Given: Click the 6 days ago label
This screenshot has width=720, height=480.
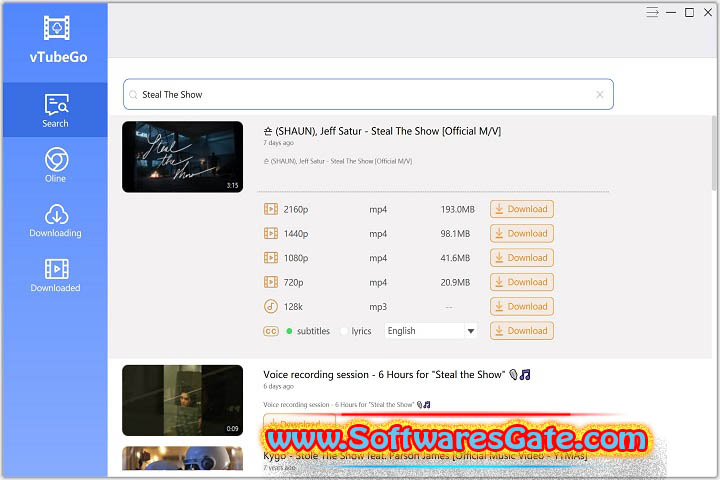Looking at the screenshot, I should (278, 386).
